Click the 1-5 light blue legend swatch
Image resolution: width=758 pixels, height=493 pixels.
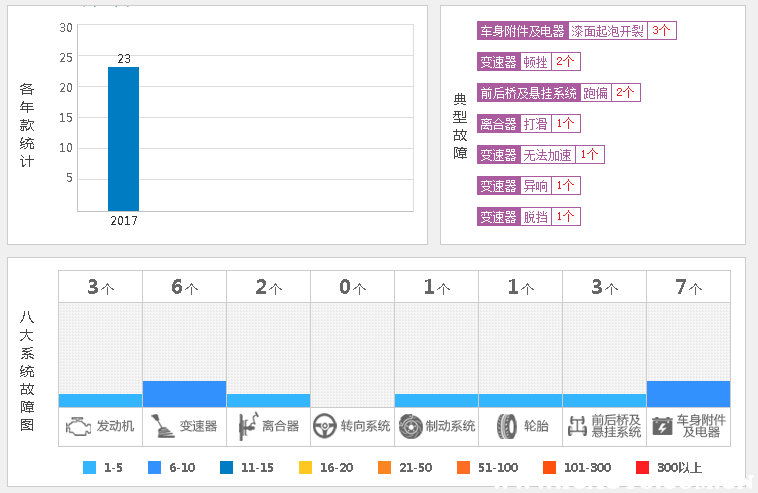tap(90, 468)
